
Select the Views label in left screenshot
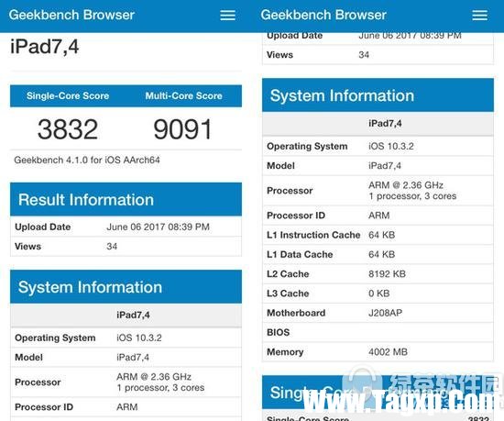[28, 247]
